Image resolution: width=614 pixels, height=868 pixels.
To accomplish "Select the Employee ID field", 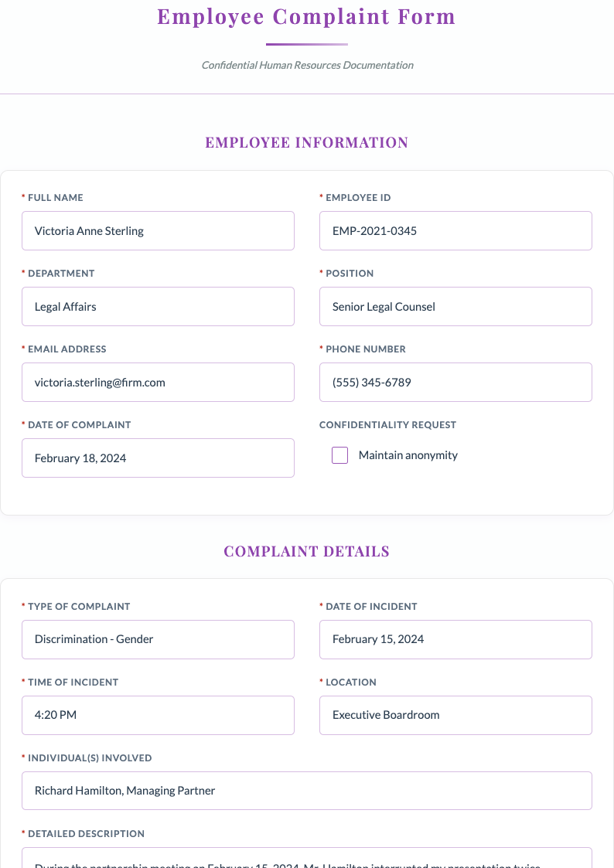I will pyautogui.click(x=455, y=230).
